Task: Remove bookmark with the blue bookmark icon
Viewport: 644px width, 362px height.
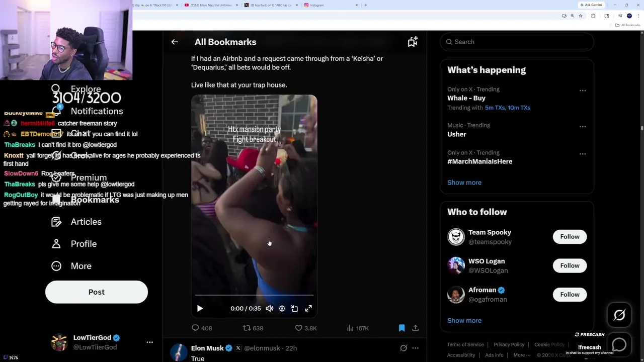Action: click(401, 328)
